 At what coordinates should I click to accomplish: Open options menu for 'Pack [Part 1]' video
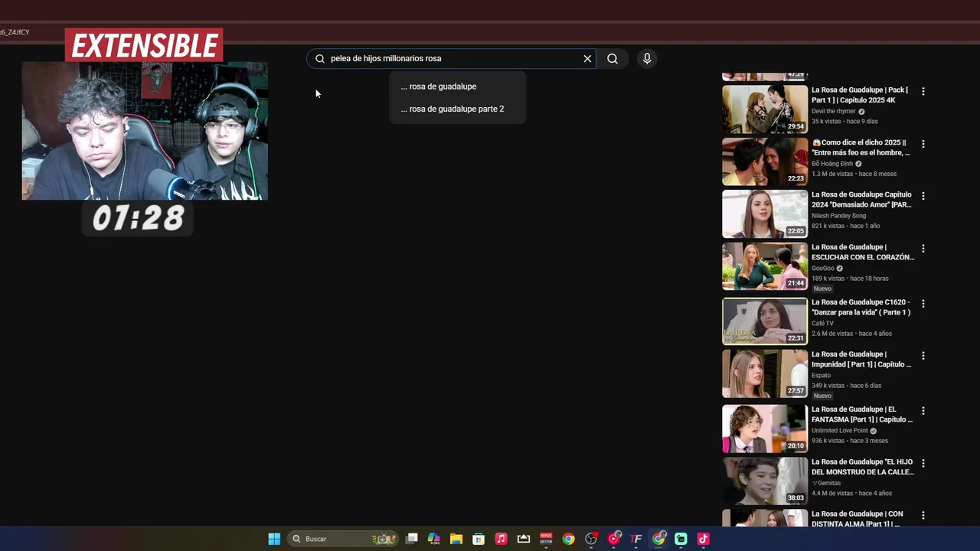coord(923,91)
